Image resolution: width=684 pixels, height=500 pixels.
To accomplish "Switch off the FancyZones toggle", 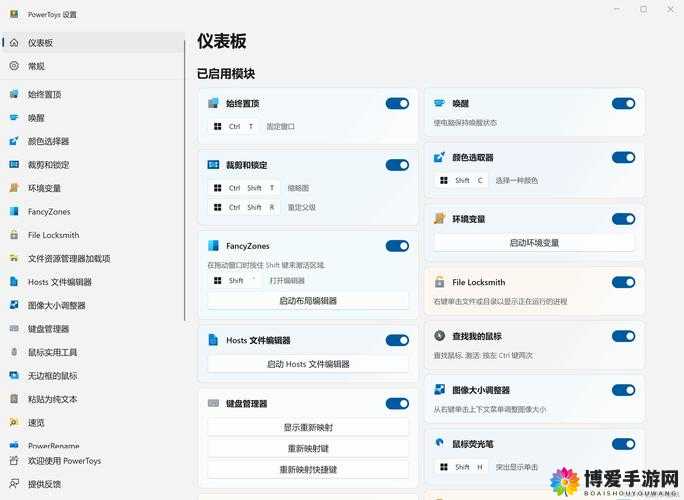I will point(397,246).
